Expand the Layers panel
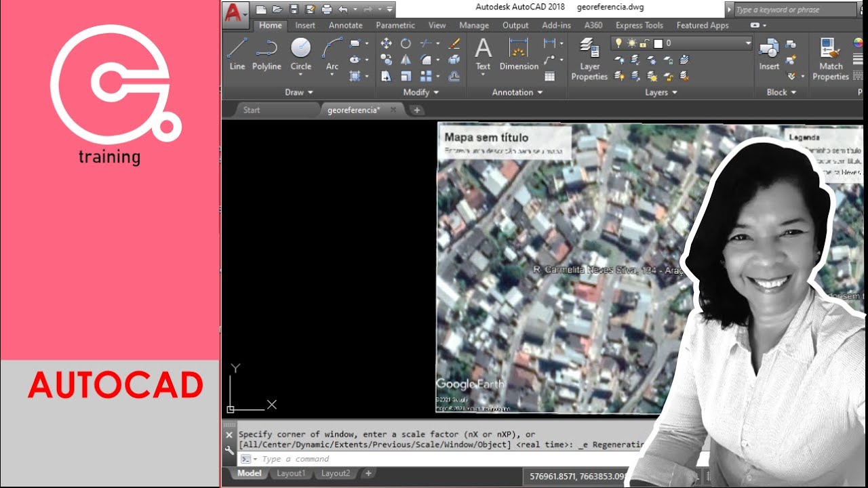868x488 pixels. pyautogui.click(x=661, y=92)
